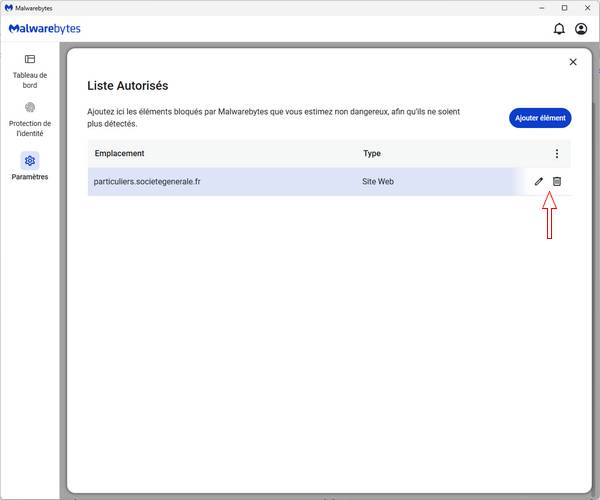Select the particuliers.societegenerale.fr row text

click(x=147, y=181)
